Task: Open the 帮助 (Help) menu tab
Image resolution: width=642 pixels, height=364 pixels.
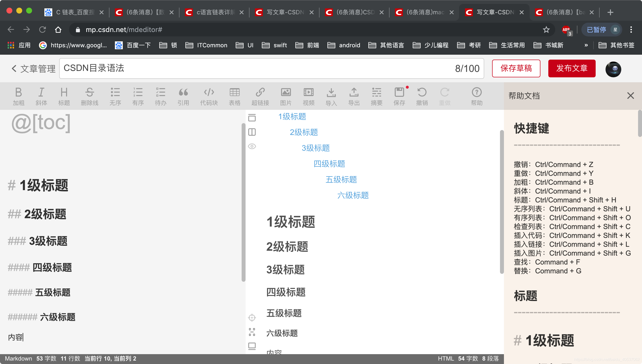Action: click(x=477, y=95)
